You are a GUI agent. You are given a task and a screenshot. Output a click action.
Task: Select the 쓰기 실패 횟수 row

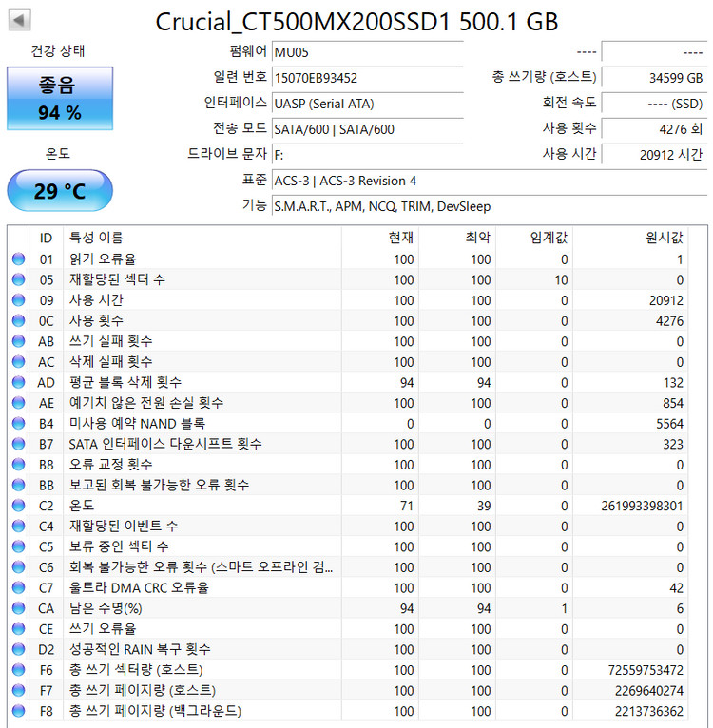(x=348, y=341)
